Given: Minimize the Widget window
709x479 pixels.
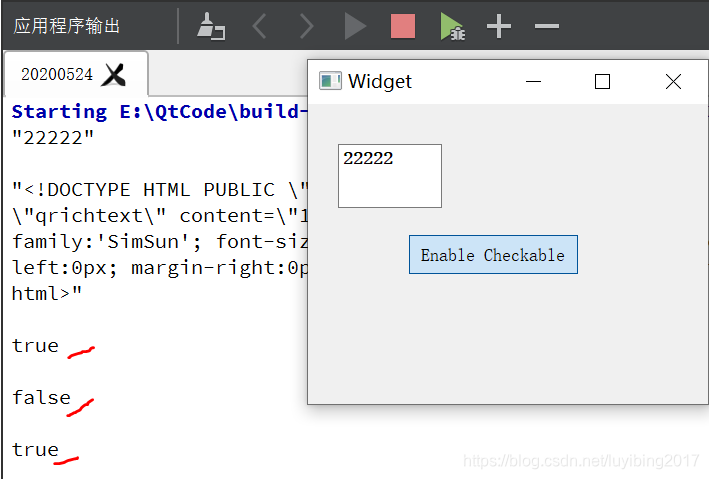Looking at the screenshot, I should 534,82.
